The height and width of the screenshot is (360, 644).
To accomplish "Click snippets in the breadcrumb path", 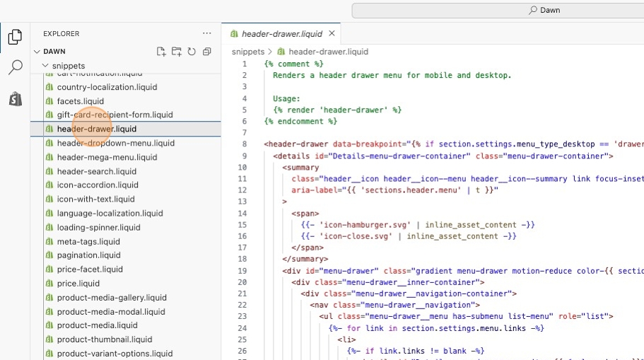I will (247, 52).
